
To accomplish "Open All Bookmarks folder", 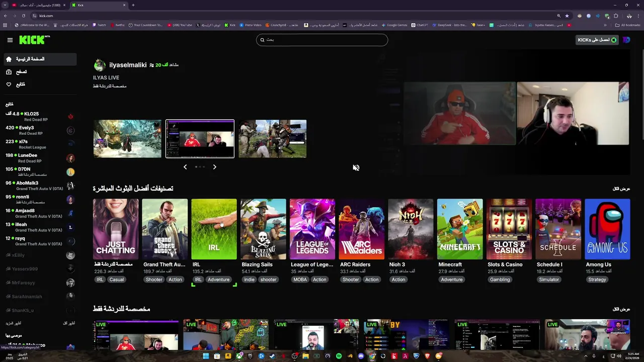I will click(628, 25).
